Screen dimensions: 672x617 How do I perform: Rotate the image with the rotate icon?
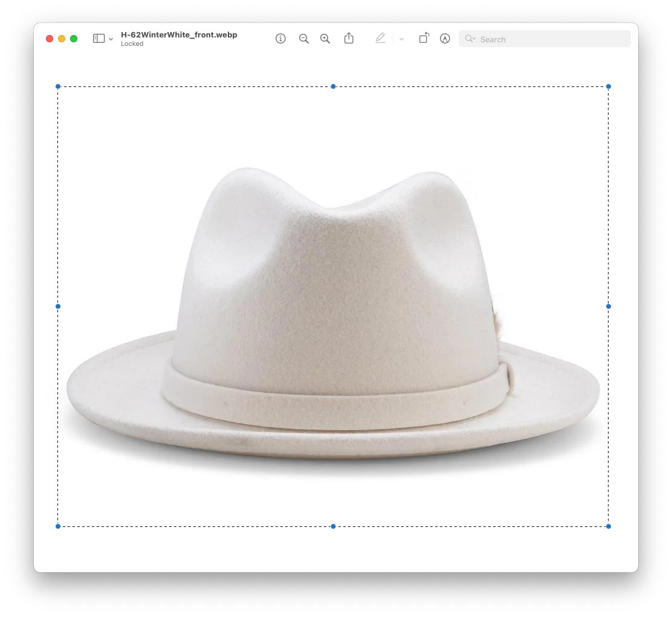424,38
